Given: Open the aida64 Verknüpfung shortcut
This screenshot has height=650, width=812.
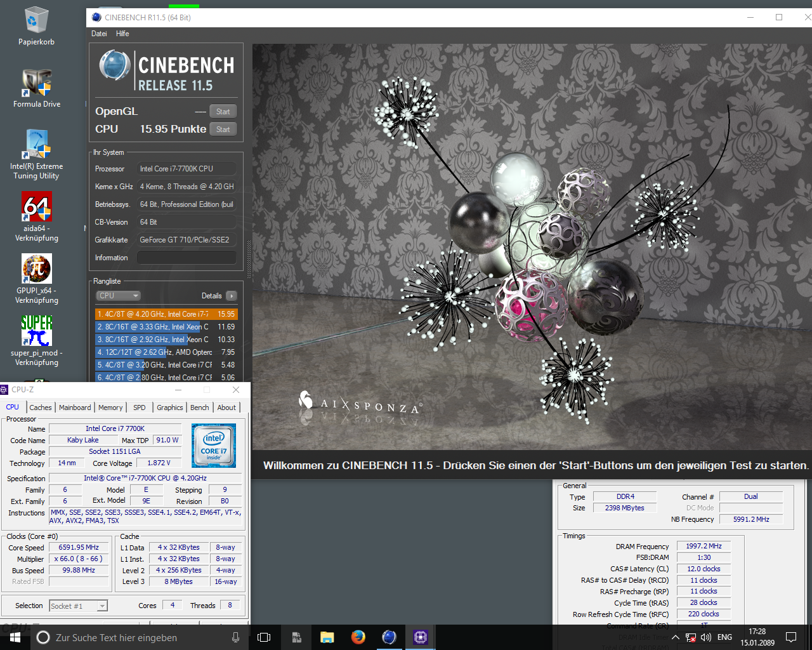Looking at the screenshot, I should [x=37, y=216].
